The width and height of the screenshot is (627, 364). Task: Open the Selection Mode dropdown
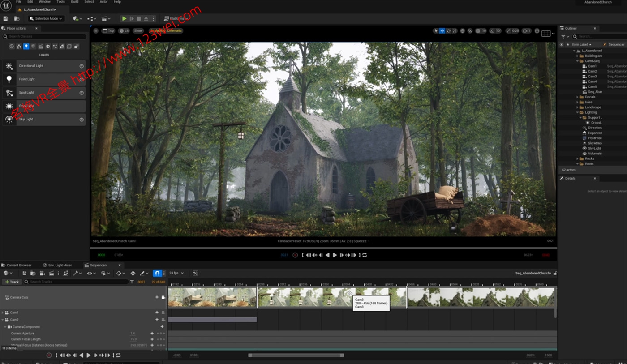[x=46, y=19]
